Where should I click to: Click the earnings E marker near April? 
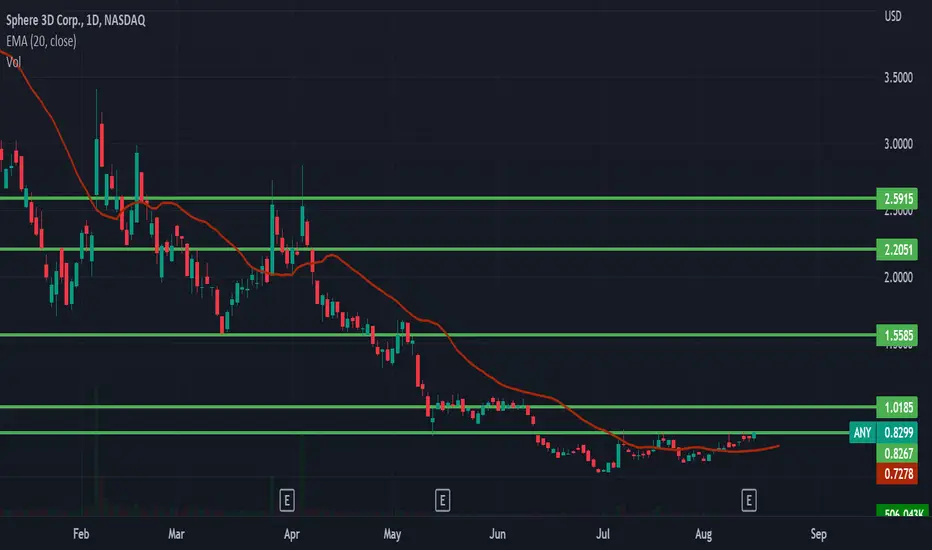click(x=287, y=501)
